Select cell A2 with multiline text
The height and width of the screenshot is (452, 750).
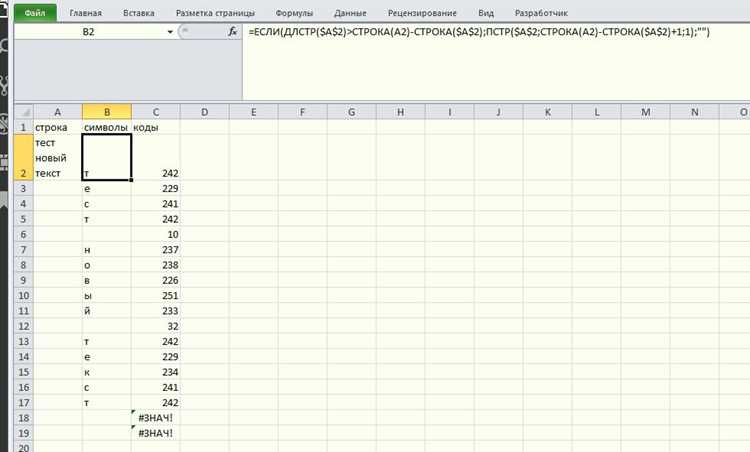[57, 157]
